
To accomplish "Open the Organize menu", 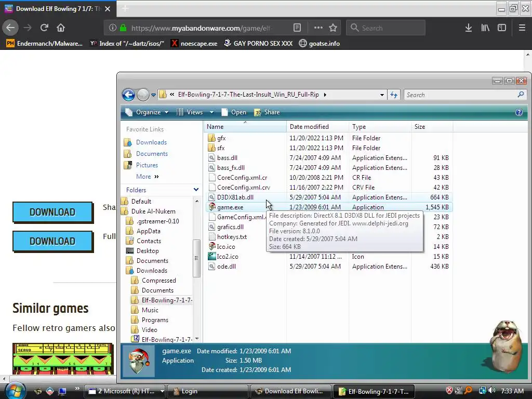I will point(147,112).
